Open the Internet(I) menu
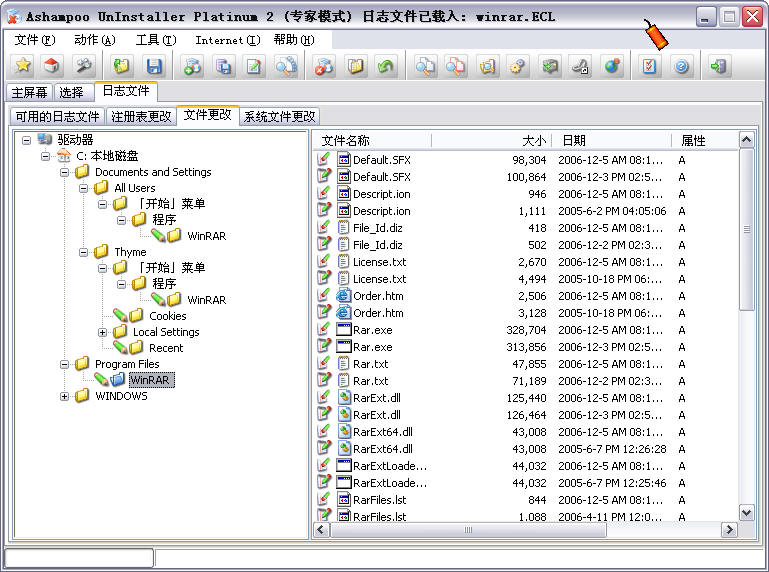The width and height of the screenshot is (769, 572). pyautogui.click(x=228, y=40)
